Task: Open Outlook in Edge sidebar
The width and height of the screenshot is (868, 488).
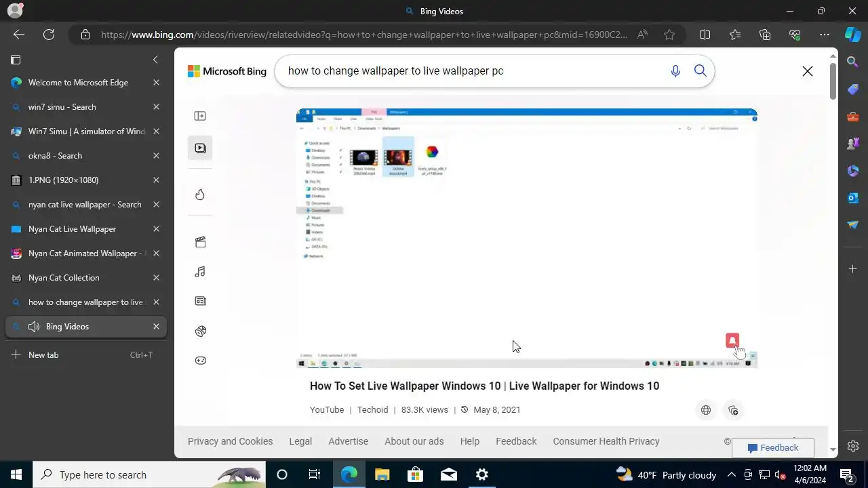Action: click(853, 198)
